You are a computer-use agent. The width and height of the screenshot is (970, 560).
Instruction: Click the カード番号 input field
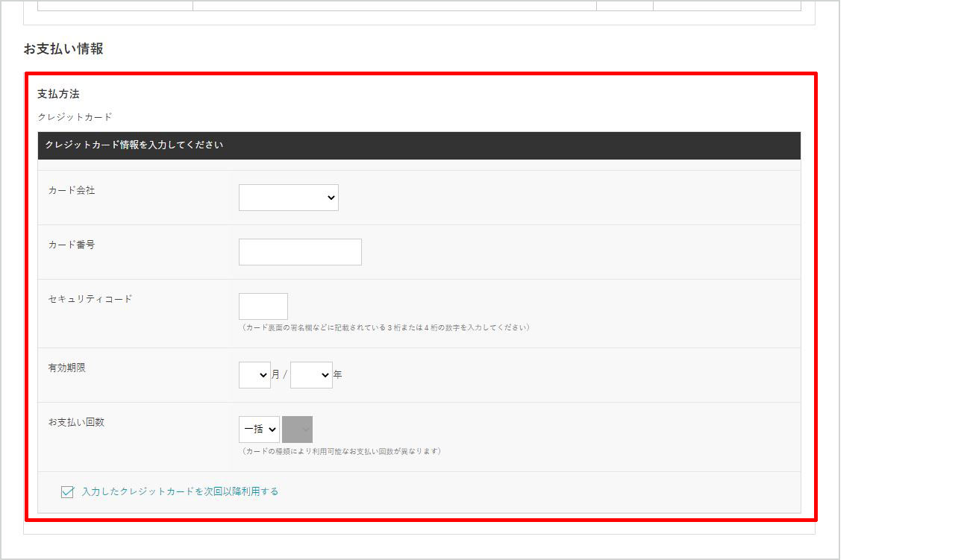[x=300, y=252]
